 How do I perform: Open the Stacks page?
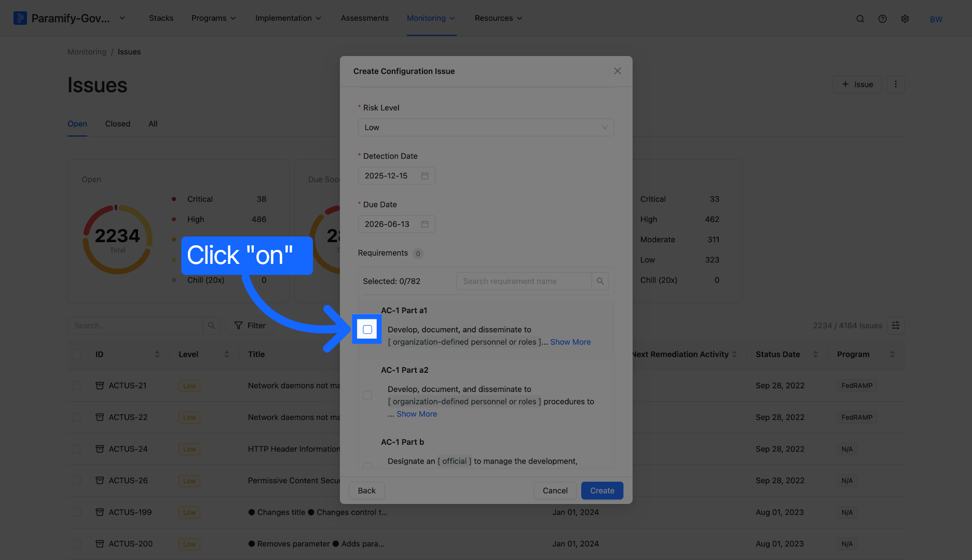[161, 18]
